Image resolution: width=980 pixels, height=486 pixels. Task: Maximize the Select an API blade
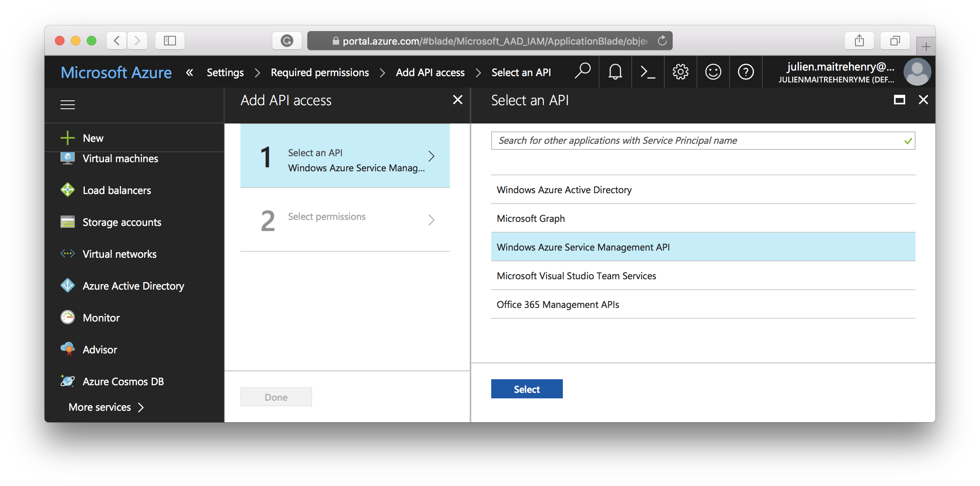click(899, 100)
